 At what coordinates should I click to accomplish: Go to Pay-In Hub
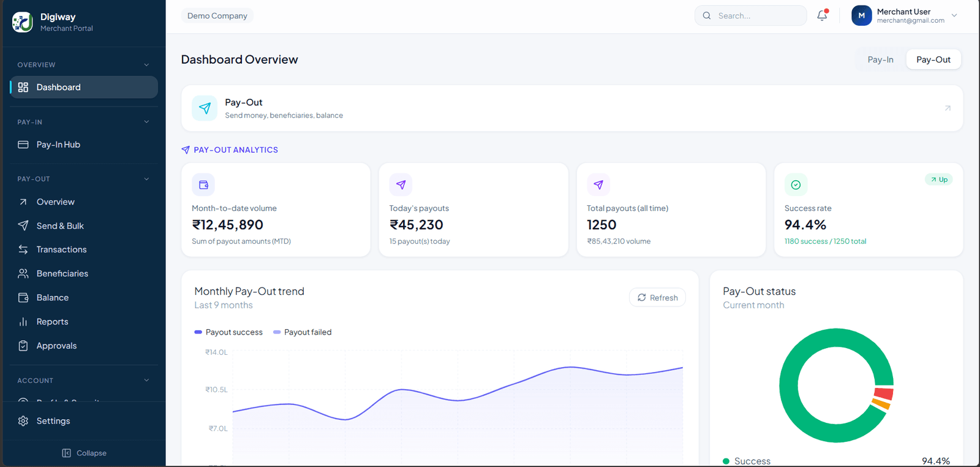click(x=84, y=145)
